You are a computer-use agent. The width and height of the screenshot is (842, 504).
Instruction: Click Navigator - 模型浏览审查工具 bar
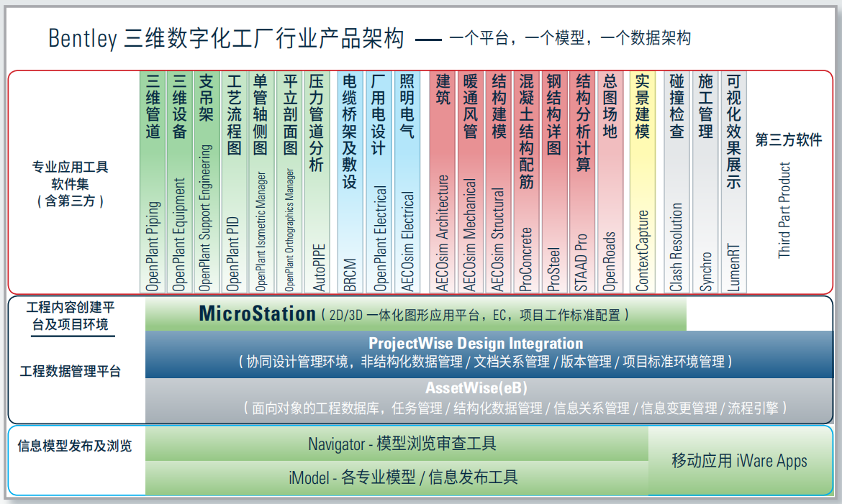click(x=397, y=444)
